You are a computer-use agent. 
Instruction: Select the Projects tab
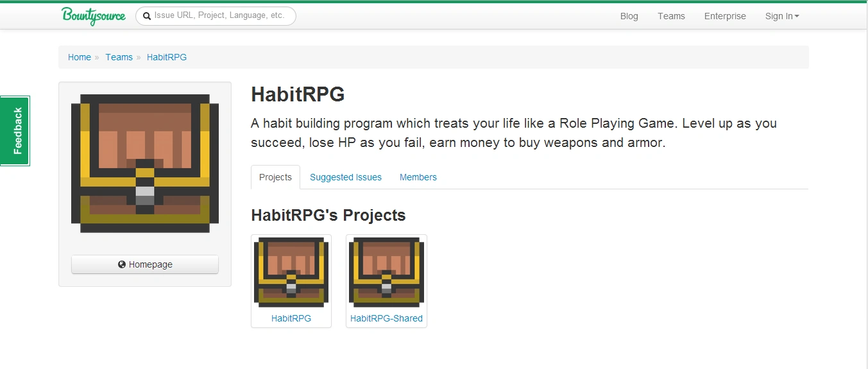coord(275,177)
